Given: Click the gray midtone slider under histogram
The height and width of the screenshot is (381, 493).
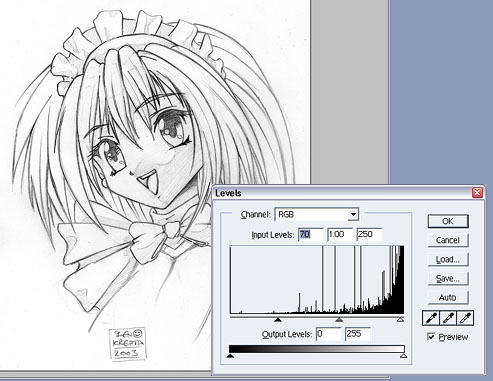Looking at the screenshot, I should point(339,320).
